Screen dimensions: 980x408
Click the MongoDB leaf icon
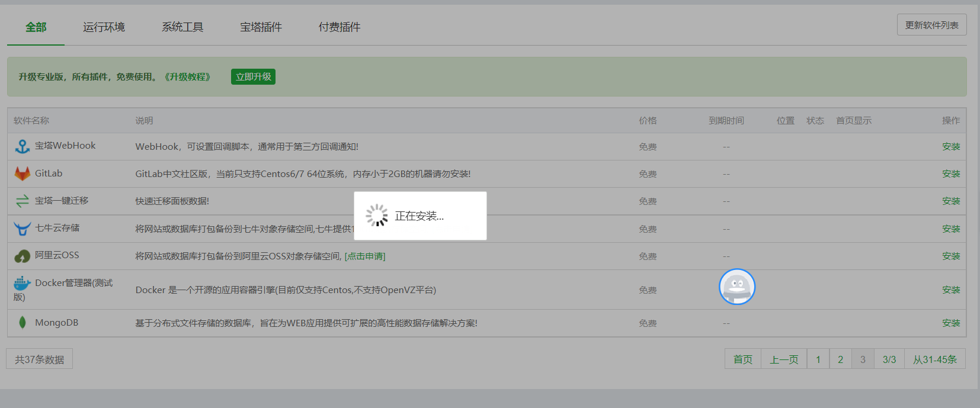click(23, 323)
